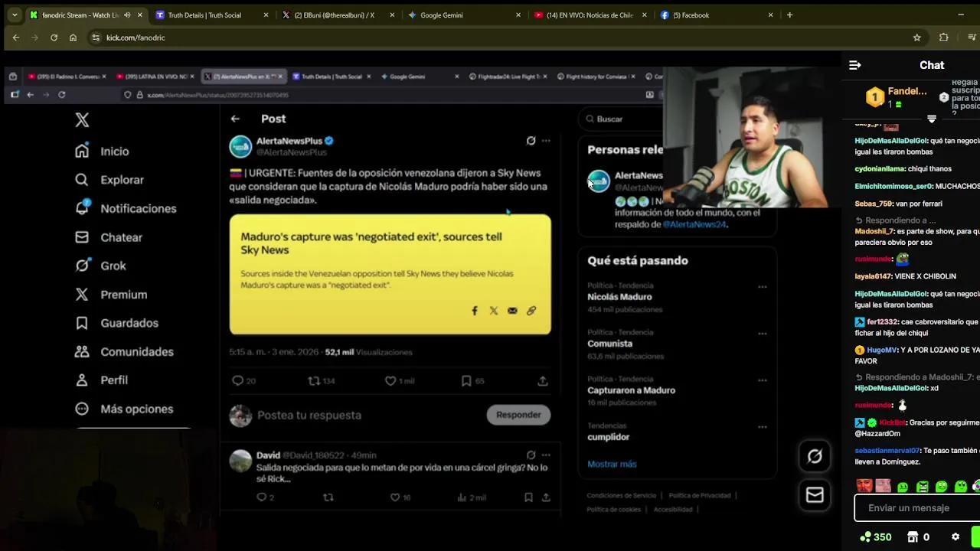This screenshot has height=551, width=980.
Task: Share the Sky News card via Facebook icon
Action: point(475,311)
